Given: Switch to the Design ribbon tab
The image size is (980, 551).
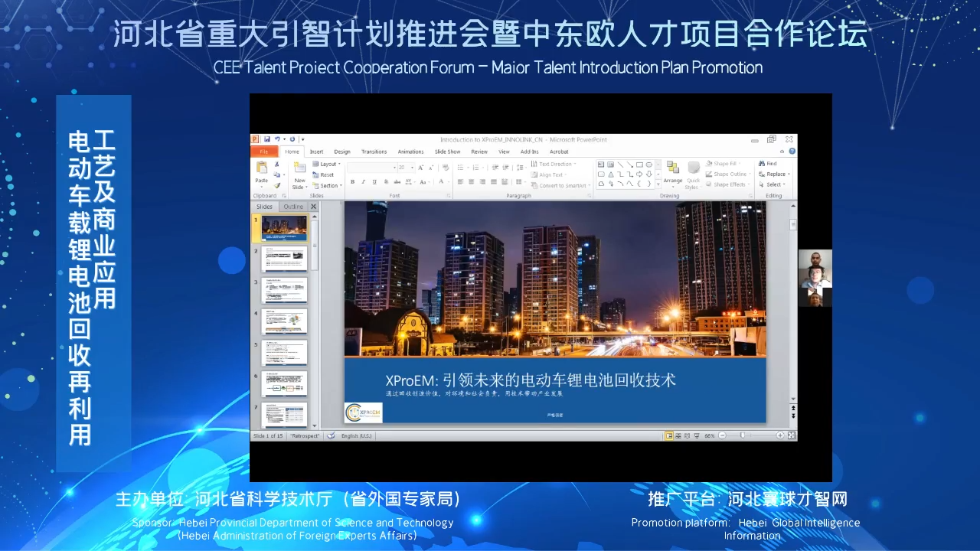Looking at the screenshot, I should [342, 152].
